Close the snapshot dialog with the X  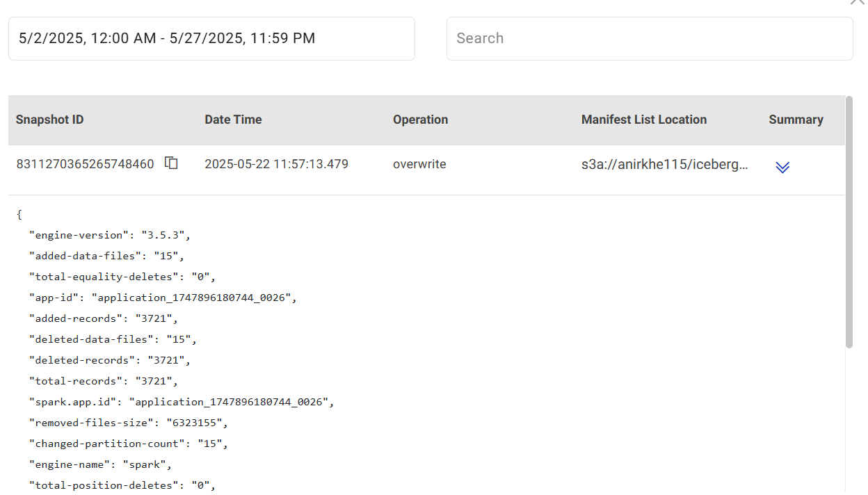[857, 2]
